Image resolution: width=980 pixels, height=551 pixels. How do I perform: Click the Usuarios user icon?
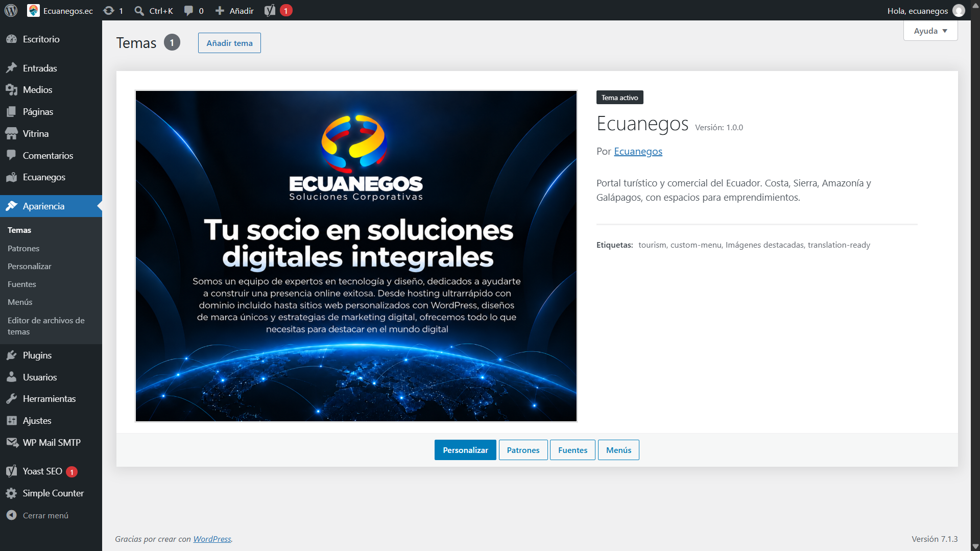coord(11,377)
